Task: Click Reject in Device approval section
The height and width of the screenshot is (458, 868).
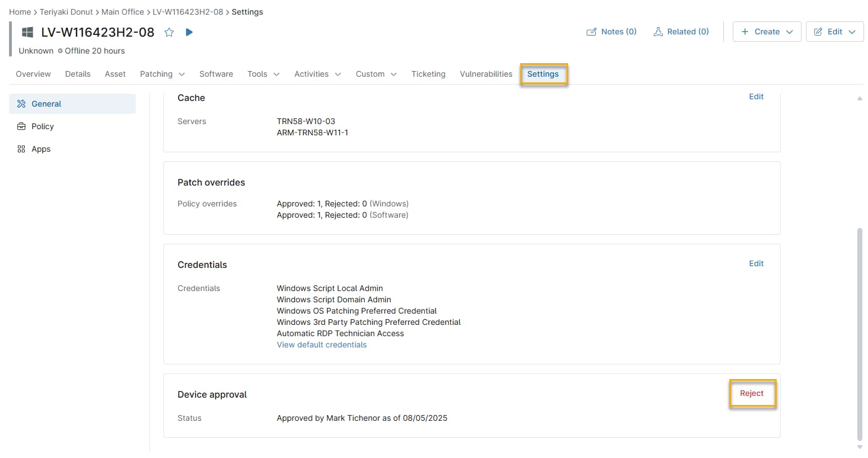Action: click(x=751, y=393)
